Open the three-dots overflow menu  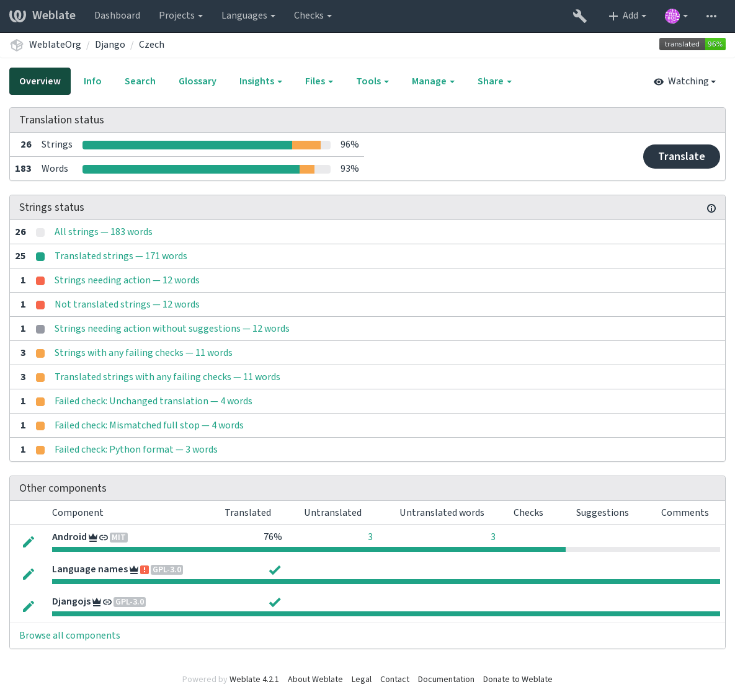point(711,16)
